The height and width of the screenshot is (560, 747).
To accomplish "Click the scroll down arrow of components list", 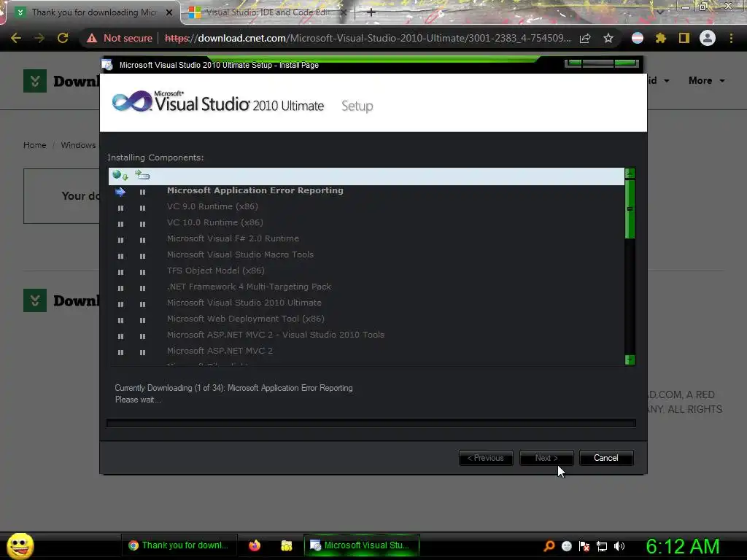I will click(x=630, y=359).
